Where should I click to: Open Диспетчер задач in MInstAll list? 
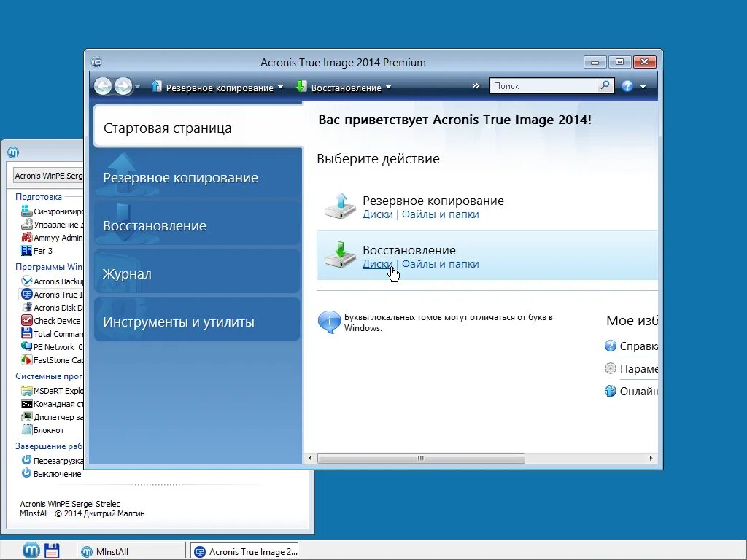(52, 416)
